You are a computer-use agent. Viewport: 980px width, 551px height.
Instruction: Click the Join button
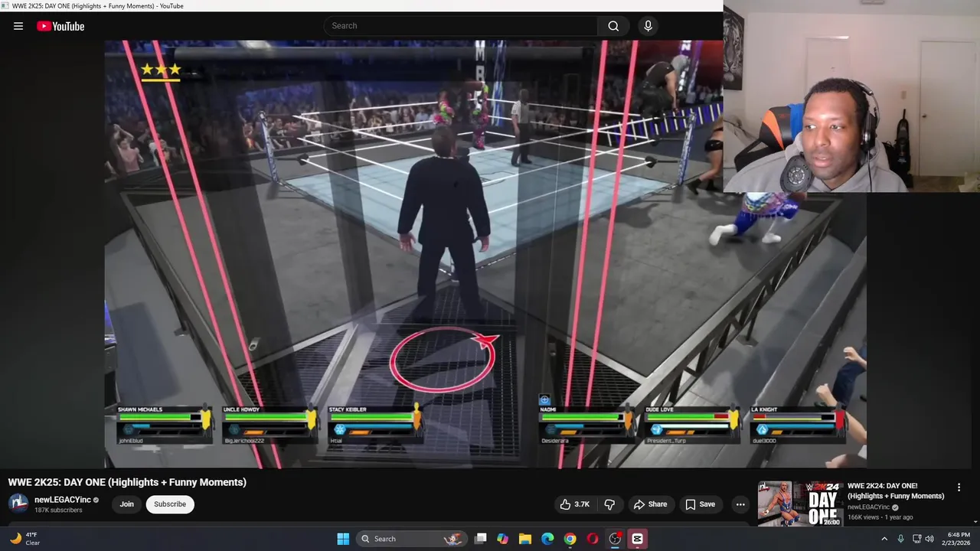[x=126, y=504]
